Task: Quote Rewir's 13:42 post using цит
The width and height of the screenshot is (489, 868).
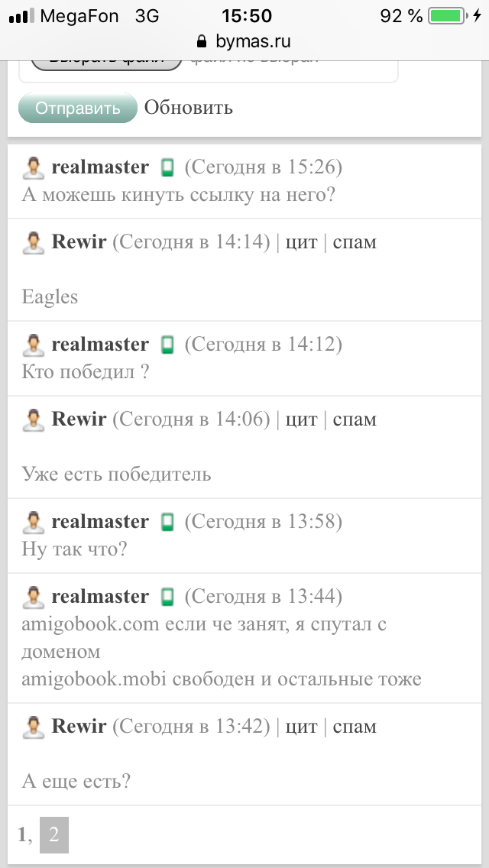Action: (301, 727)
